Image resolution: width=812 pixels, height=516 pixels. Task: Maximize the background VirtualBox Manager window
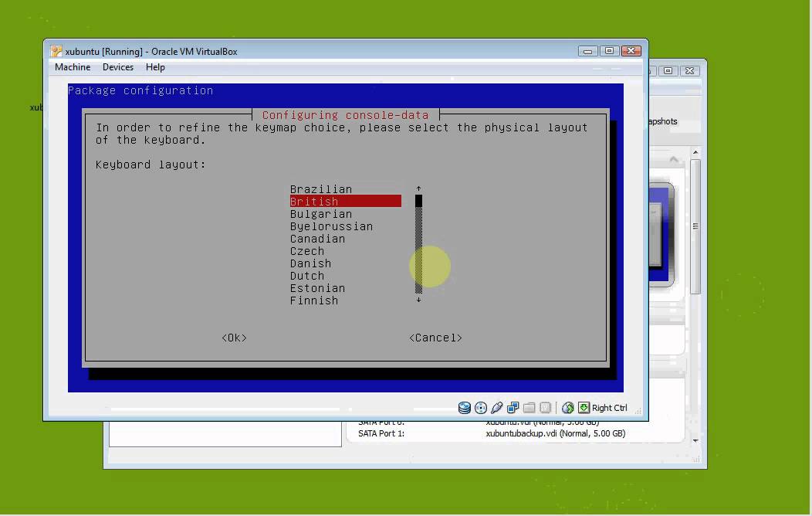click(x=668, y=70)
